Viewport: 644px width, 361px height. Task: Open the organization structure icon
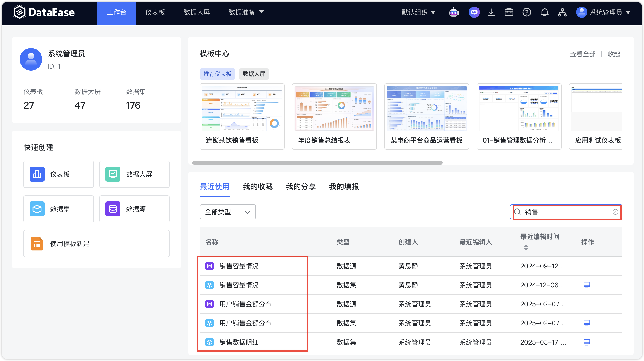[x=562, y=12]
